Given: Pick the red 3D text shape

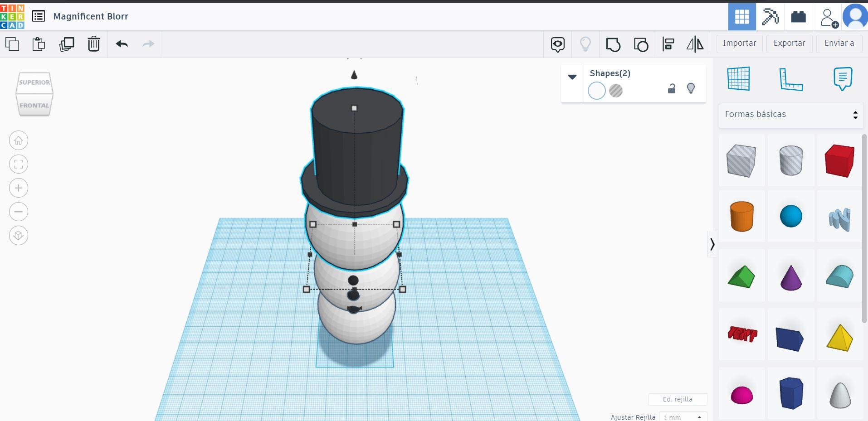Looking at the screenshot, I should (742, 334).
